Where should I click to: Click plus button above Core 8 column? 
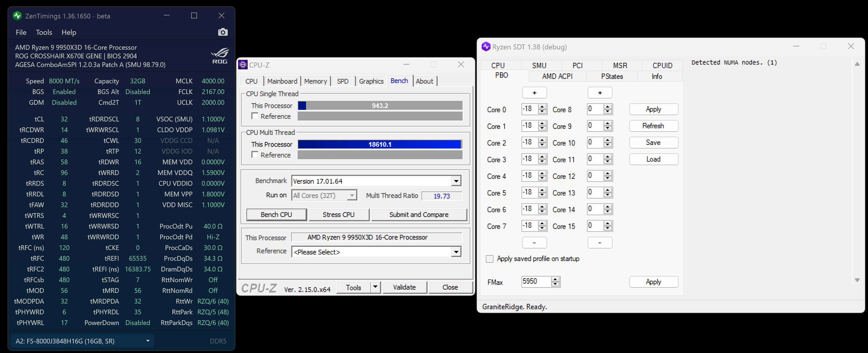pos(600,93)
